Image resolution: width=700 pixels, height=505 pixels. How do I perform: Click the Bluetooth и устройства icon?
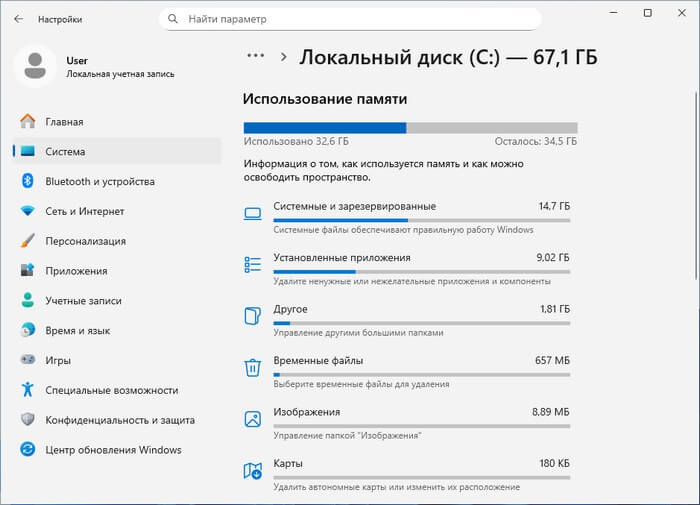coord(27,181)
